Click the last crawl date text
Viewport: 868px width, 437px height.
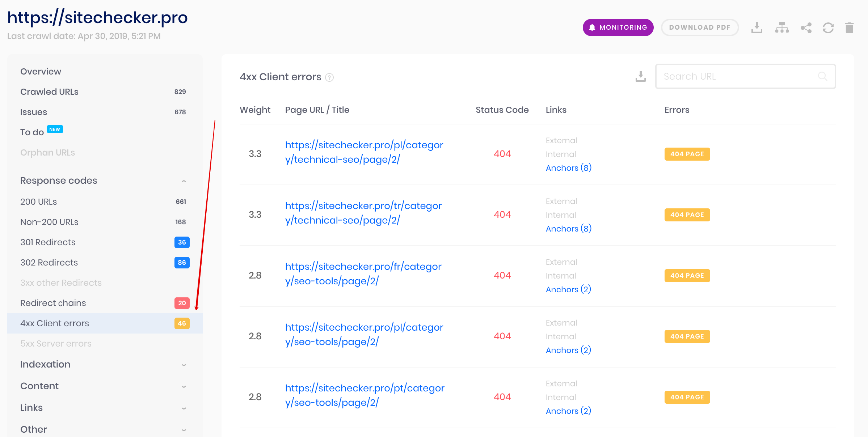point(84,36)
